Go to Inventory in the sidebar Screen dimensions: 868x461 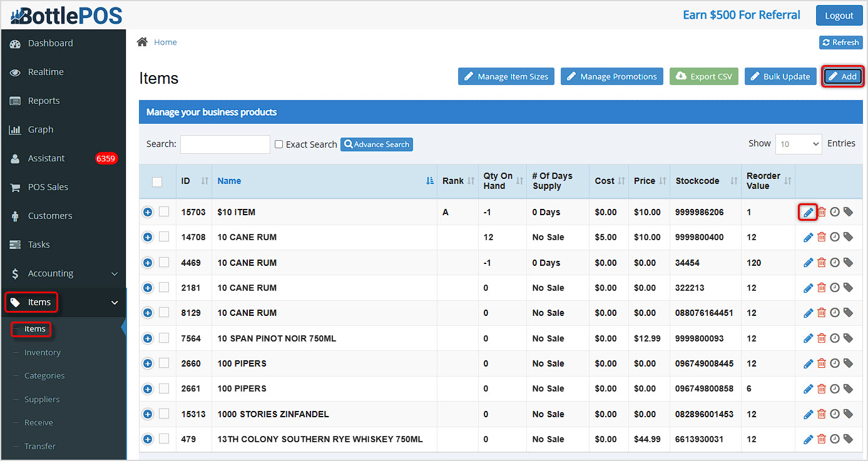(x=43, y=352)
